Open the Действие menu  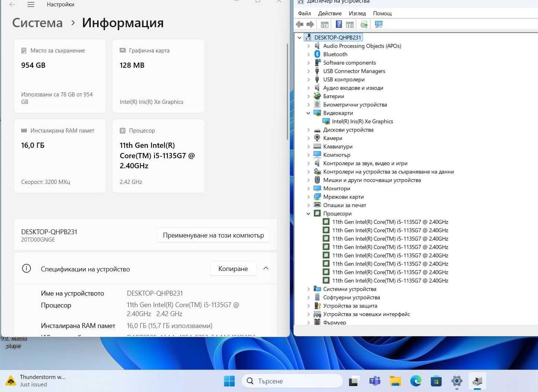[330, 13]
